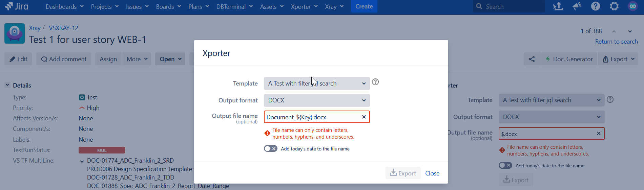The width and height of the screenshot is (644, 190).
Task: Open the VSXRAY-12 issue key link
Action: [x=63, y=28]
